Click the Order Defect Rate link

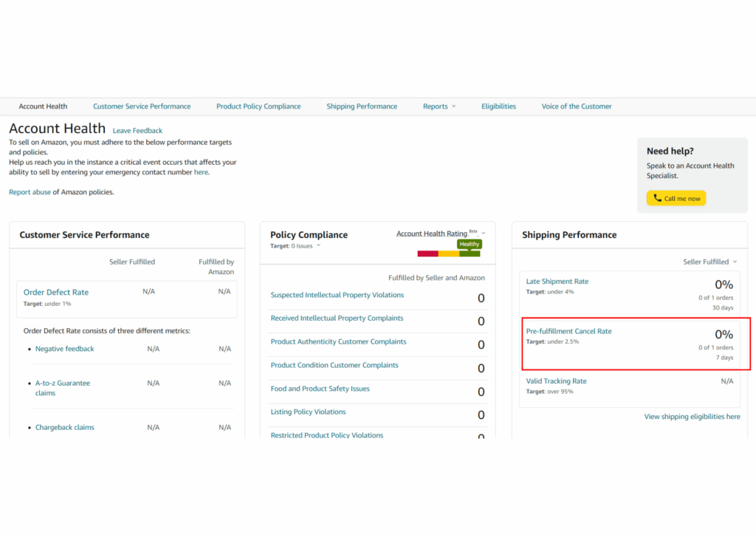click(x=56, y=292)
